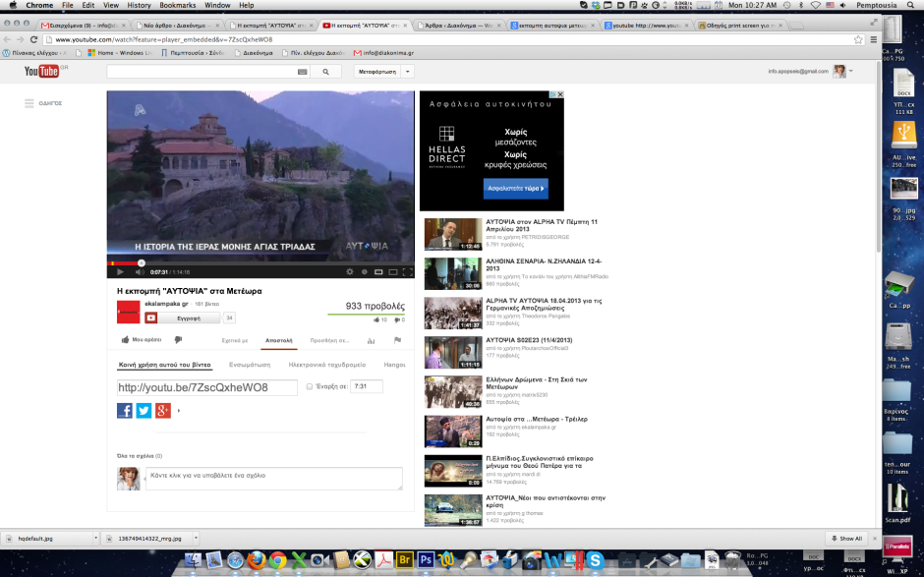Subscribe with the Εγγραφή button

click(x=183, y=318)
